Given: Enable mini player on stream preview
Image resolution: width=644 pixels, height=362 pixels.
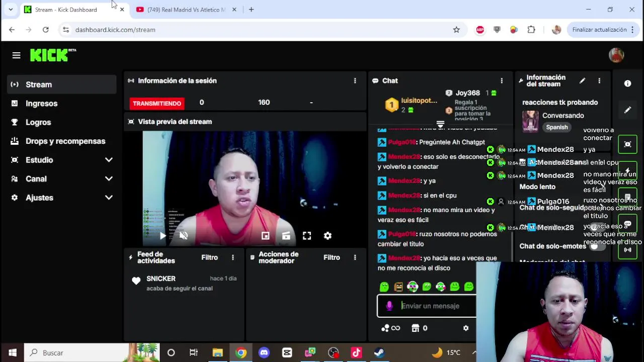Looking at the screenshot, I should 265,236.
